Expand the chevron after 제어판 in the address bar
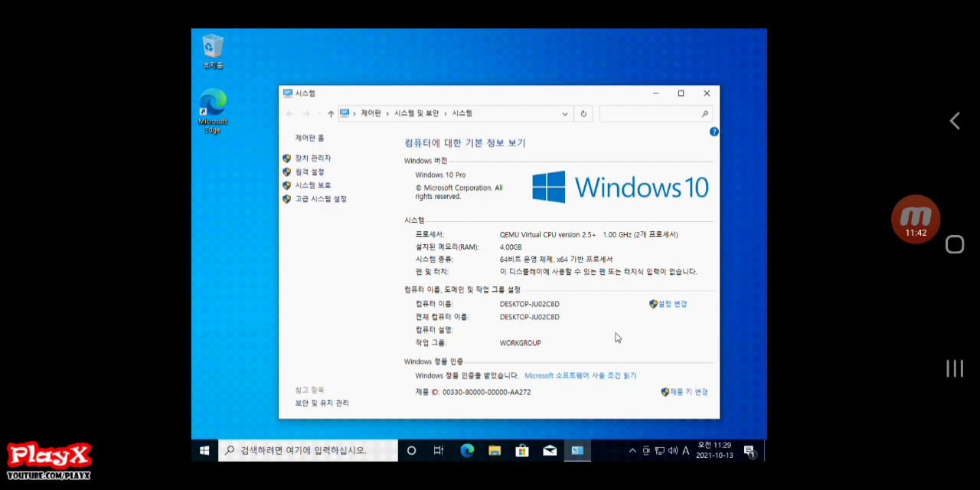980x490 pixels. tap(387, 113)
